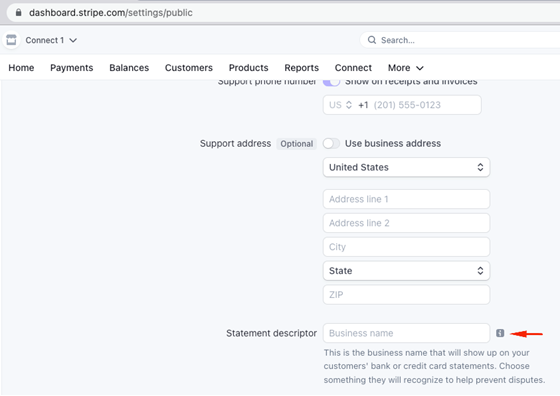Viewport: 560px width, 396px height.
Task: Click the Statement descriptor Business name field
Action: click(x=406, y=333)
